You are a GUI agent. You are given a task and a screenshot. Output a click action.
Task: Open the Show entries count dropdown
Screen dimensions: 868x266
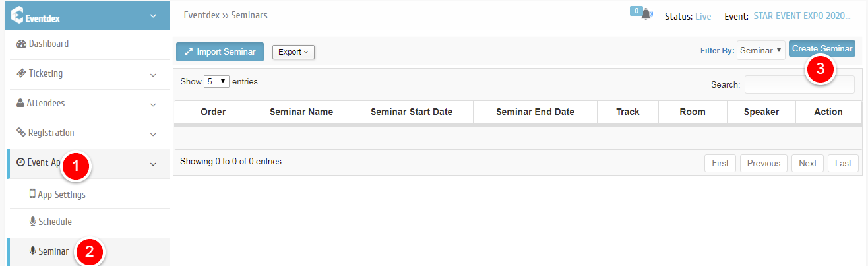pyautogui.click(x=216, y=82)
